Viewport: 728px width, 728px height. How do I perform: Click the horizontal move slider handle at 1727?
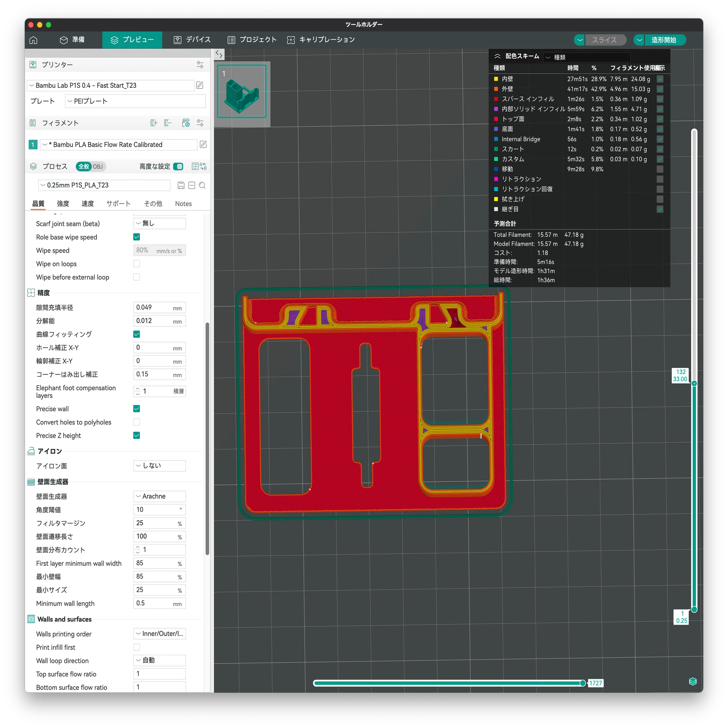(583, 683)
